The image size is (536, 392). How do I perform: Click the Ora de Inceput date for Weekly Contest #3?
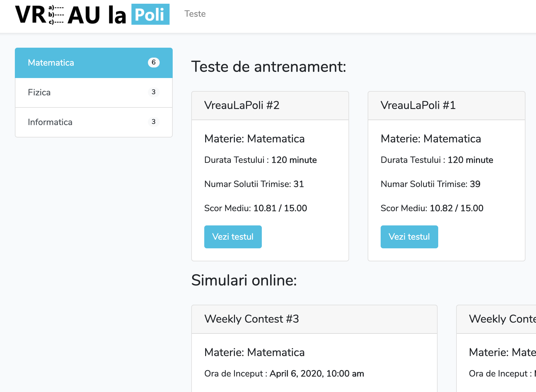(x=284, y=373)
